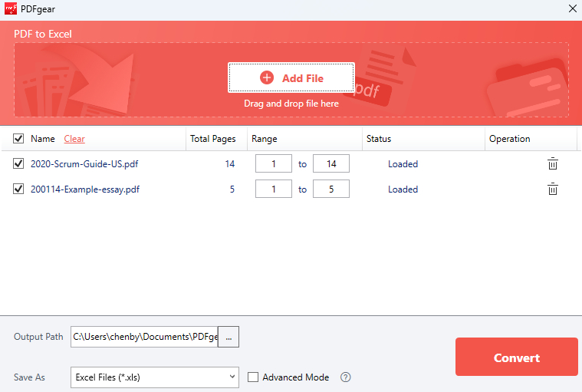Click the Name column header
This screenshot has width=582, height=392.
[43, 138]
